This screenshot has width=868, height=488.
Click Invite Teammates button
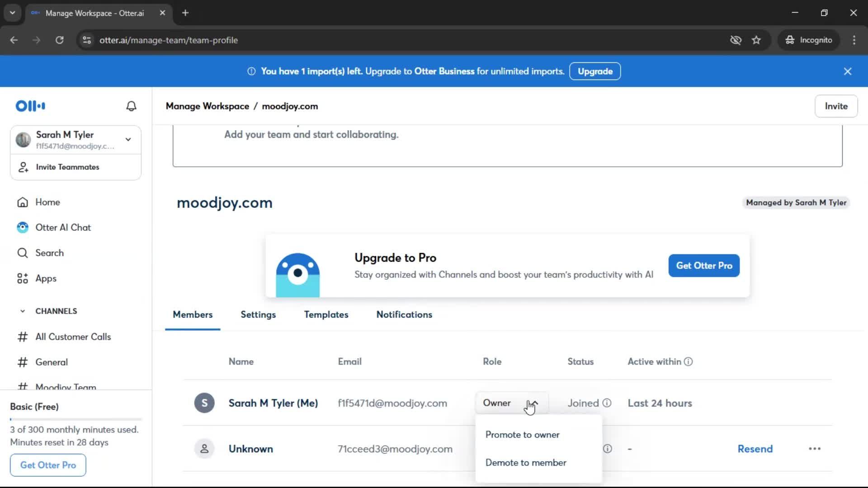coord(75,167)
